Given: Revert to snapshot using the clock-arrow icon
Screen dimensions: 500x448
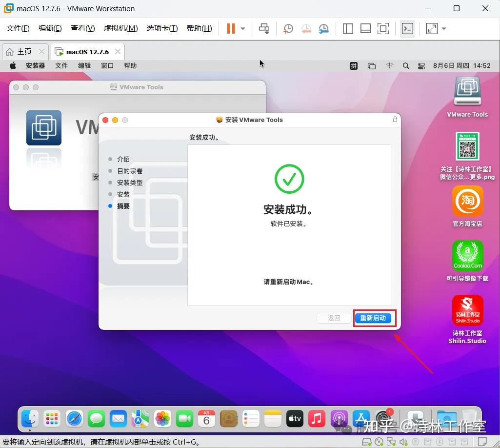Looking at the screenshot, I should tap(306, 28).
